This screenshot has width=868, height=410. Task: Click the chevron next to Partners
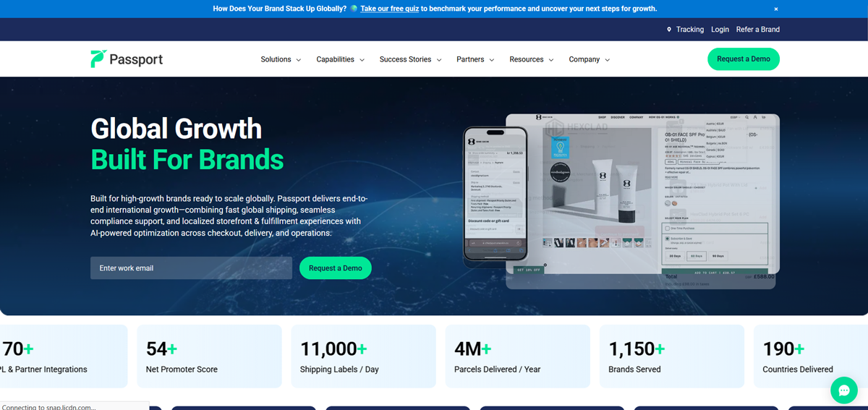pyautogui.click(x=491, y=60)
